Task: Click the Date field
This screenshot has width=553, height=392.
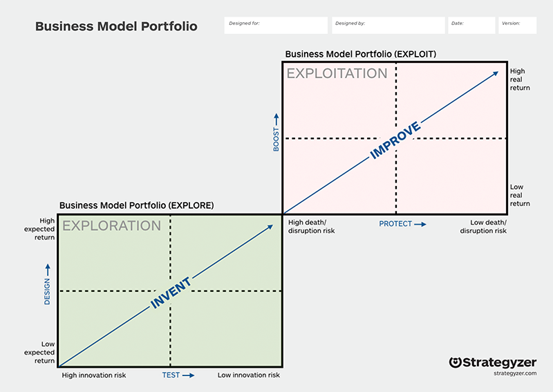Action: (471, 26)
